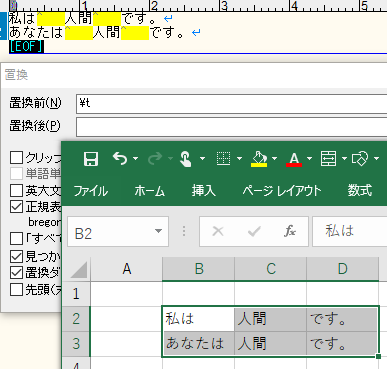
Task: Toggle the 先頭 checkbox in replace dialog
Action: tap(16, 289)
